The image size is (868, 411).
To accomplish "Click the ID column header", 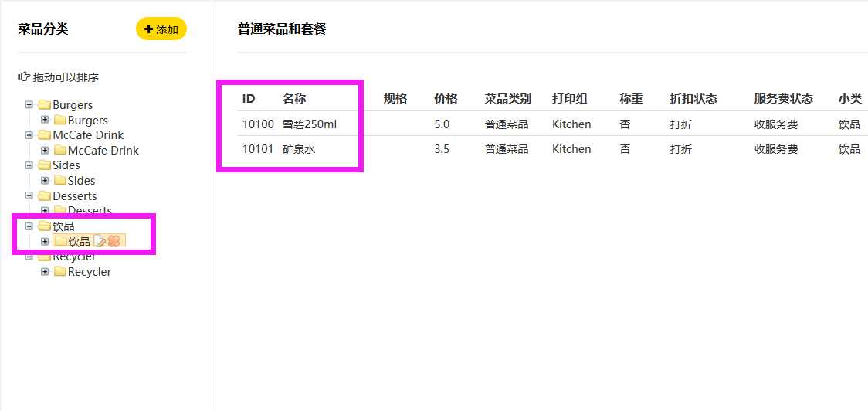I will 249,99.
